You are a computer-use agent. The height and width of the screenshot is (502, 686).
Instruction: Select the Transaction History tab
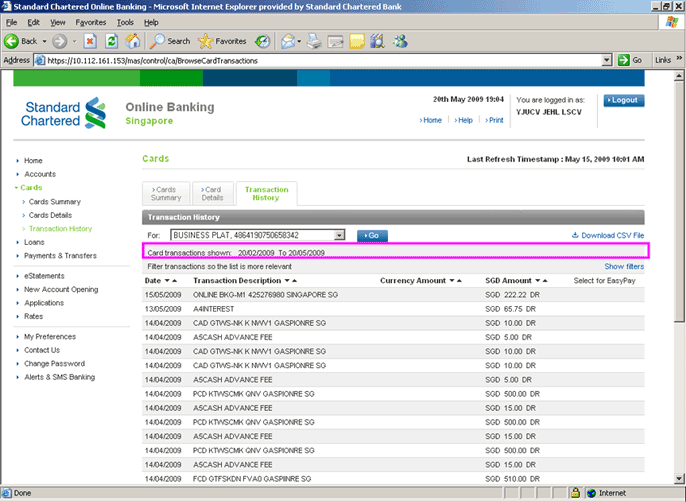pos(266,193)
